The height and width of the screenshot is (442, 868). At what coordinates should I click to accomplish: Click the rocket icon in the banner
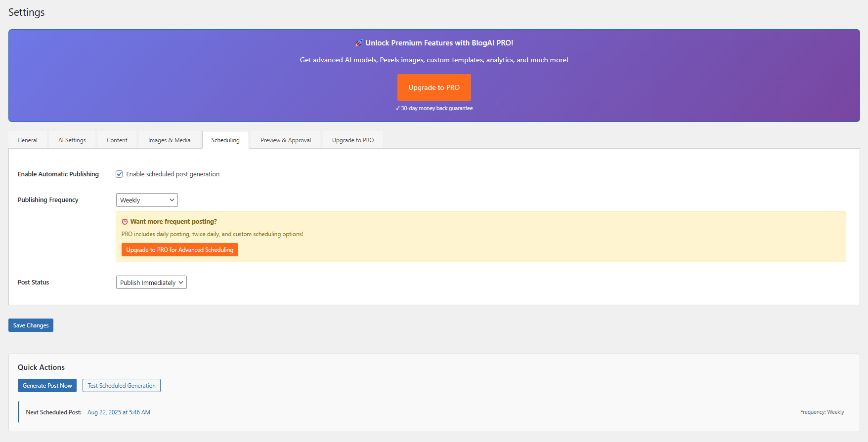(359, 43)
